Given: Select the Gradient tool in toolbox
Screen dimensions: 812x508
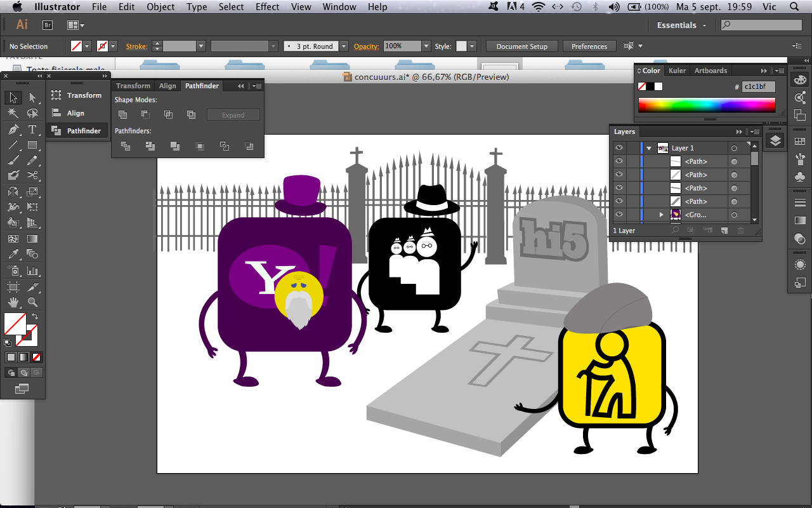Looking at the screenshot, I should [x=32, y=239].
